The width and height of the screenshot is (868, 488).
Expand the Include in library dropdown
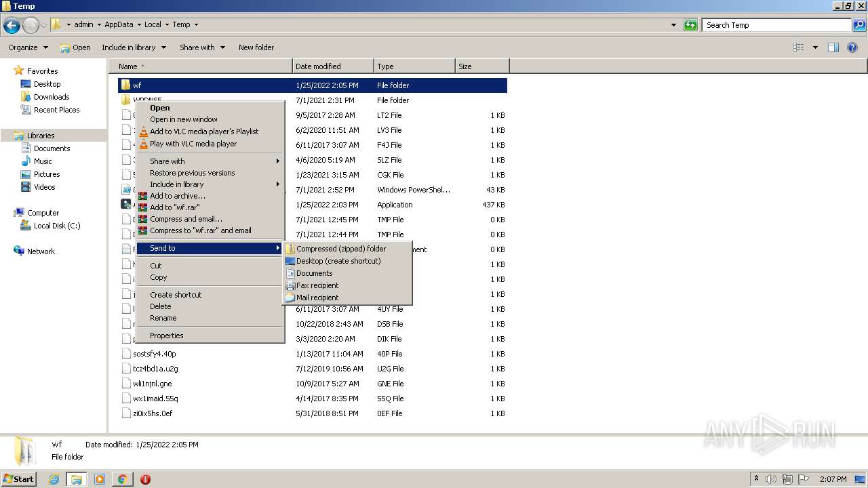[134, 47]
